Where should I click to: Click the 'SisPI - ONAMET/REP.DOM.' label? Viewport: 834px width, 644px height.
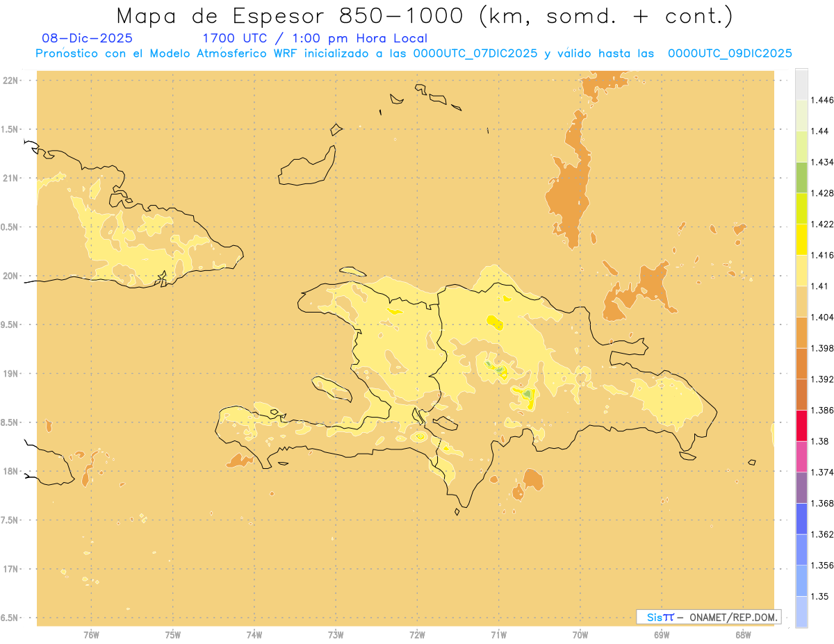pos(709,617)
